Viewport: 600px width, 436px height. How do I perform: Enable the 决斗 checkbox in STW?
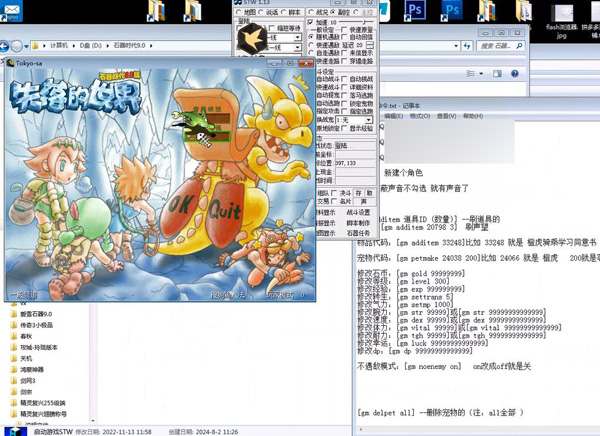tap(334, 193)
